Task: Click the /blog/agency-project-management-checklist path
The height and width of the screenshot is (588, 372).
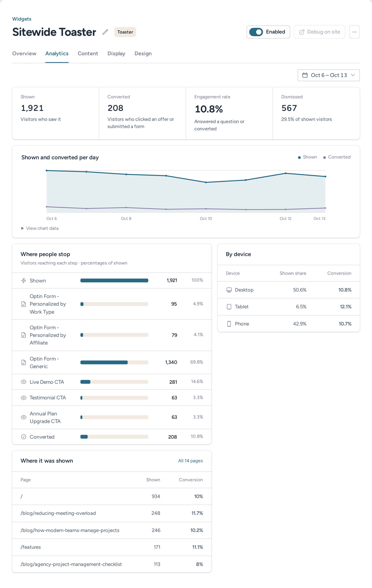Action: coord(71,564)
